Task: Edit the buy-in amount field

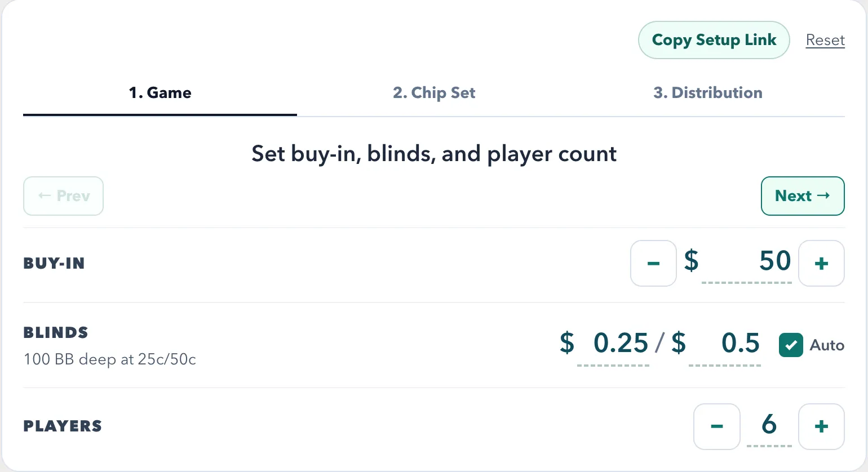Action: coord(747,261)
